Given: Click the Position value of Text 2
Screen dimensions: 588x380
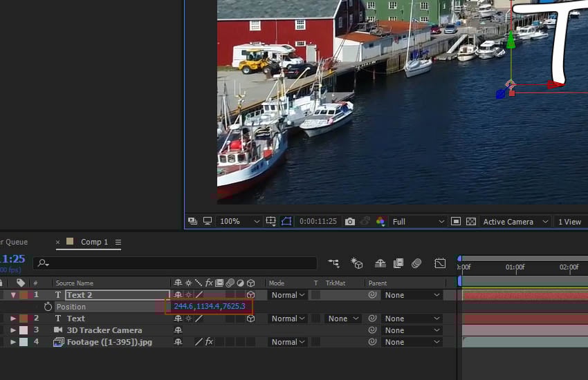Looking at the screenshot, I should point(209,307).
